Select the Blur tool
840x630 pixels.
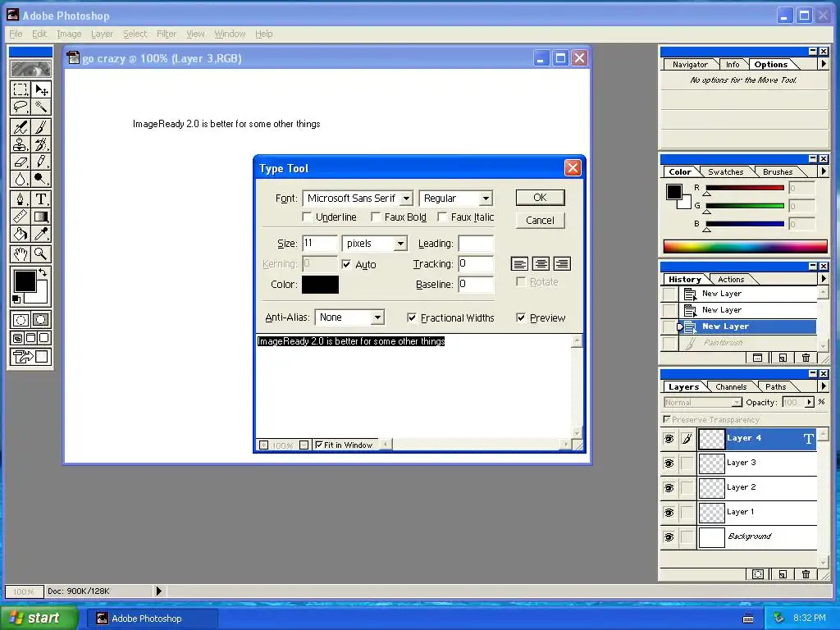21,178
